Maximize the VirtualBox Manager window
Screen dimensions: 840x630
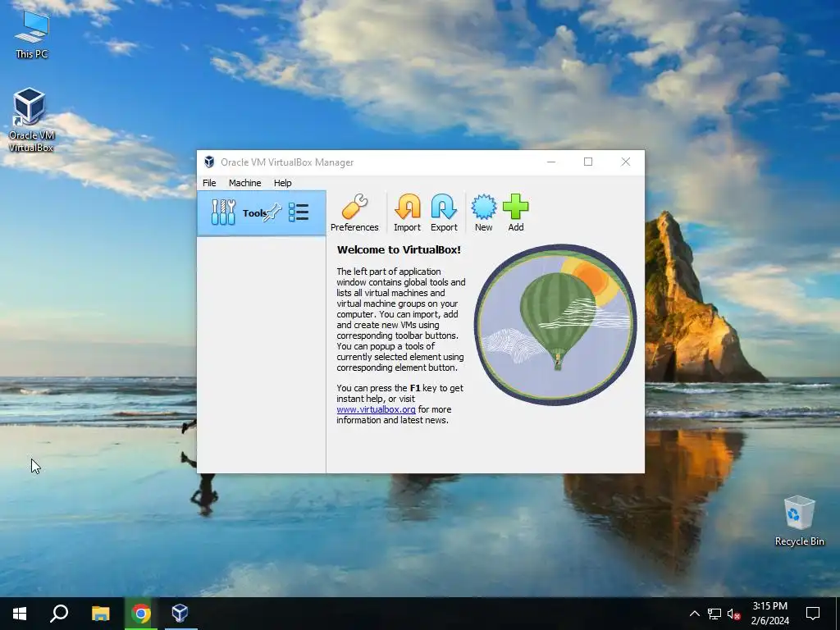coord(588,162)
